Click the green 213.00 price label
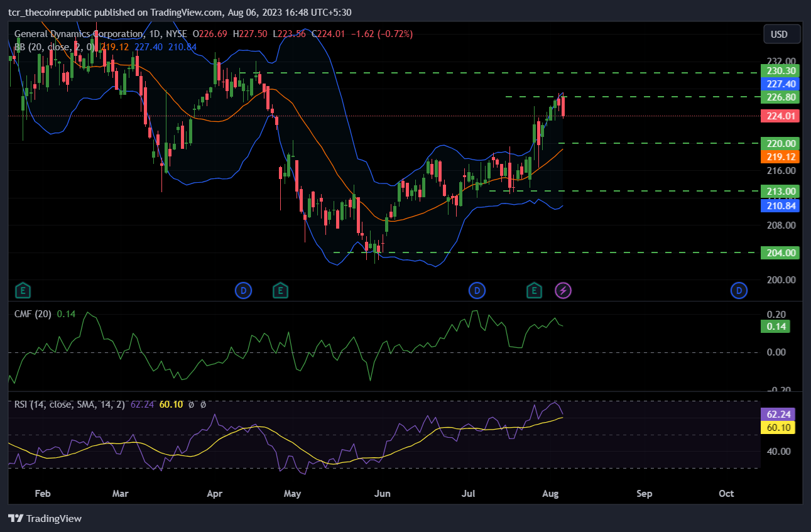Screen dimensions: 811x532 [780, 191]
